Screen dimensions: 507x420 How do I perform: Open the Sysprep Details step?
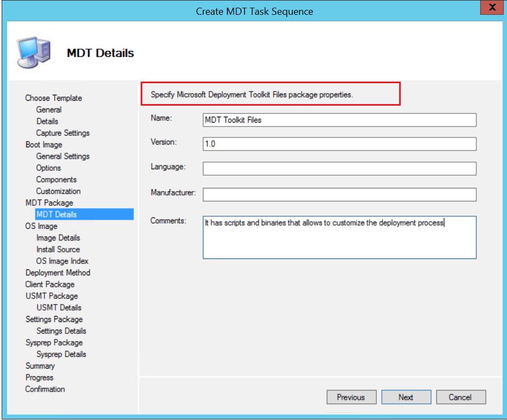61,354
